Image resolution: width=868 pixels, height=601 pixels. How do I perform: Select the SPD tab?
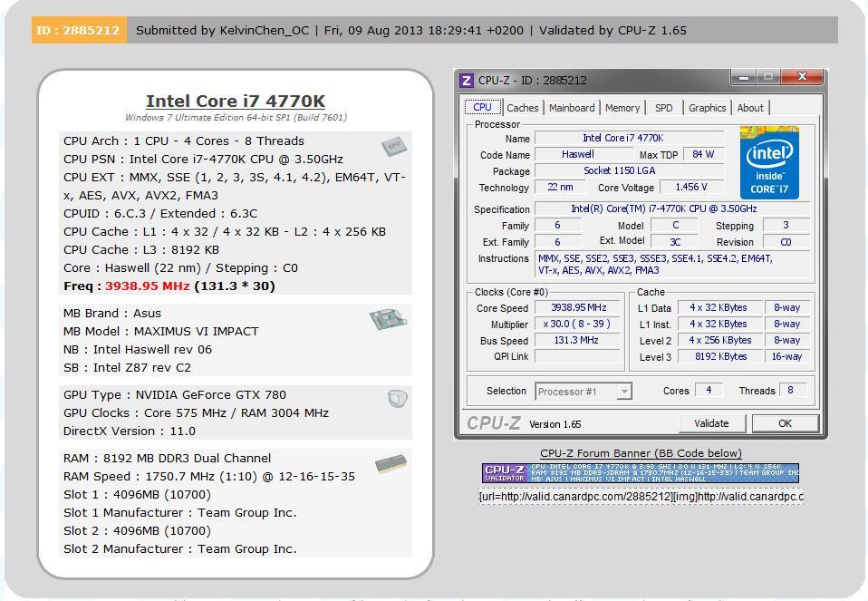[664, 108]
